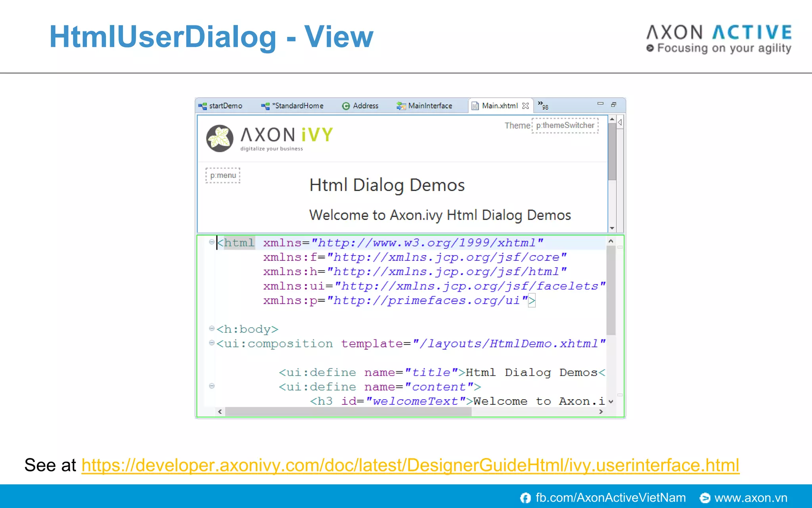
Task: Click the startDemo process icon
Action: 203,106
